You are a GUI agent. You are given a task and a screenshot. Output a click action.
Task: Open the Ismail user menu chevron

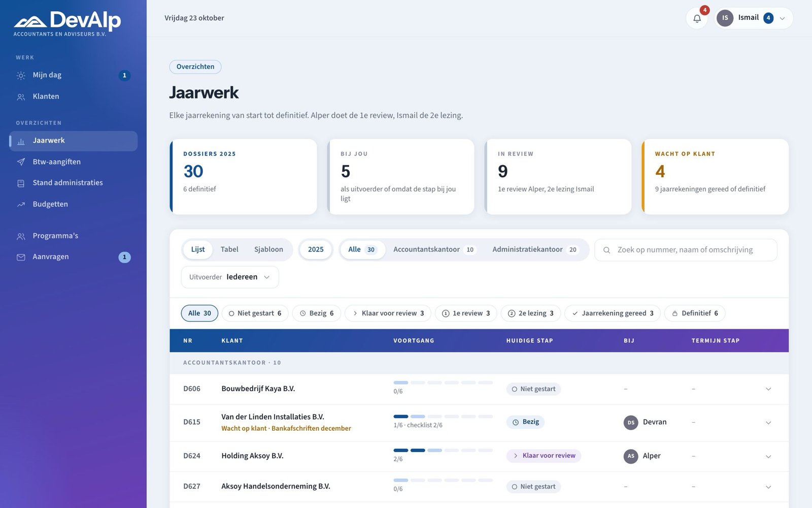[782, 18]
